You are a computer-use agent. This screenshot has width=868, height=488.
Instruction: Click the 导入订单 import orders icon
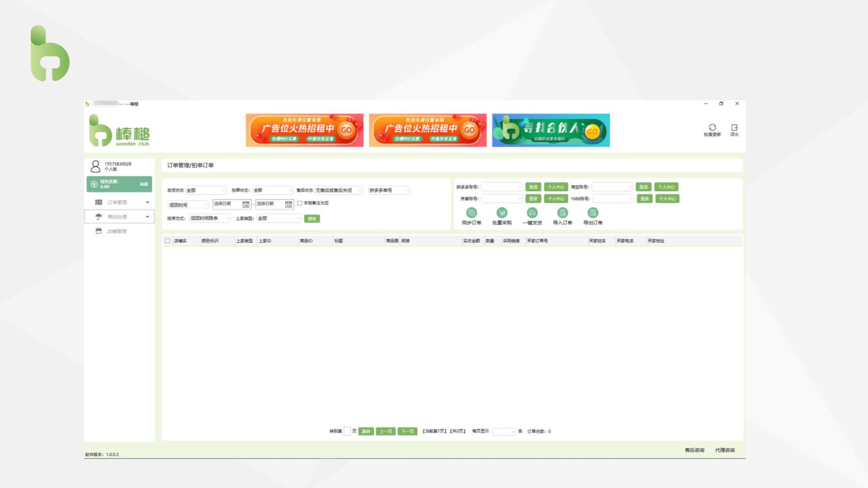pos(562,213)
